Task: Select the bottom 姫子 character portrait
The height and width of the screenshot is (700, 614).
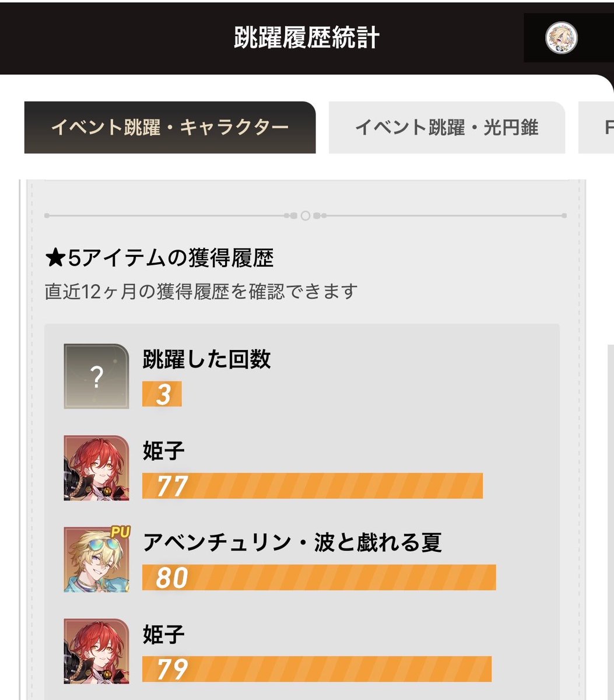Action: coord(96,651)
